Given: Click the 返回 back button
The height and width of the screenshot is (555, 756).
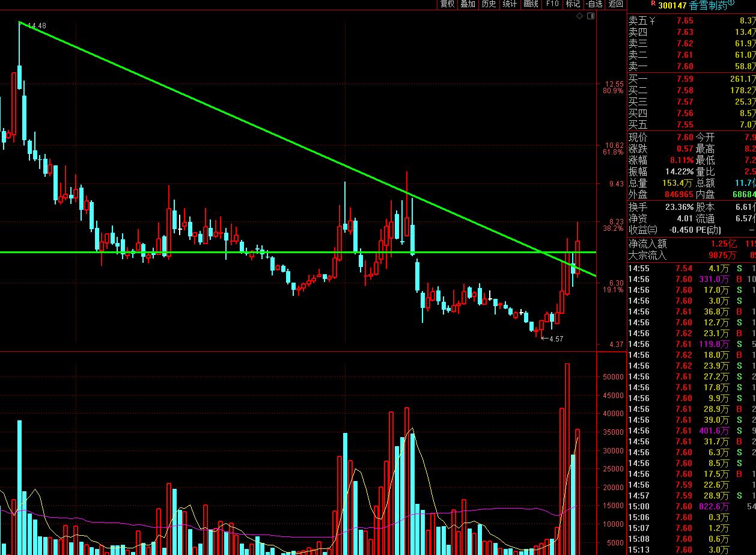Looking at the screenshot, I should [x=616, y=4].
